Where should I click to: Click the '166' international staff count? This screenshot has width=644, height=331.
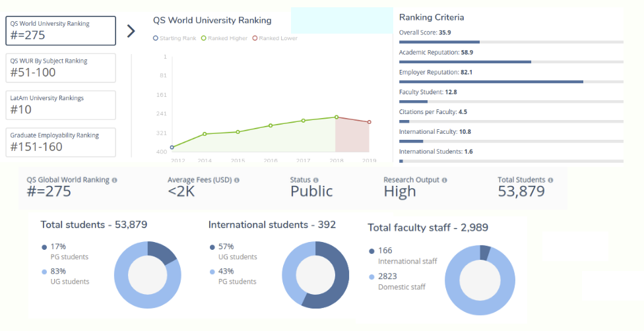pyautogui.click(x=385, y=251)
